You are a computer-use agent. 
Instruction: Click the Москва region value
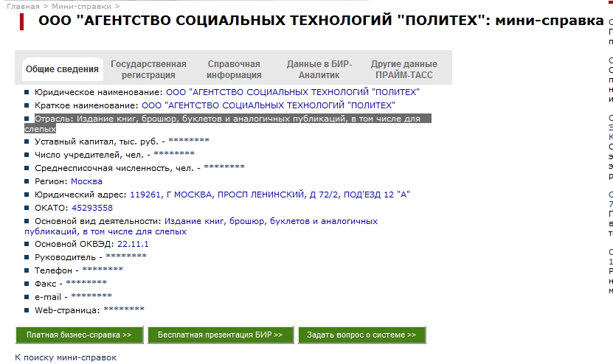86,181
